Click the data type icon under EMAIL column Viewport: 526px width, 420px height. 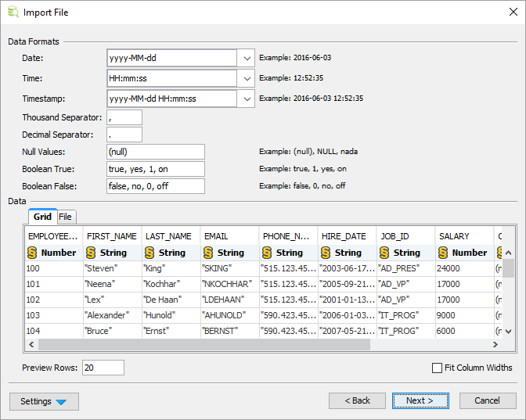pos(208,253)
